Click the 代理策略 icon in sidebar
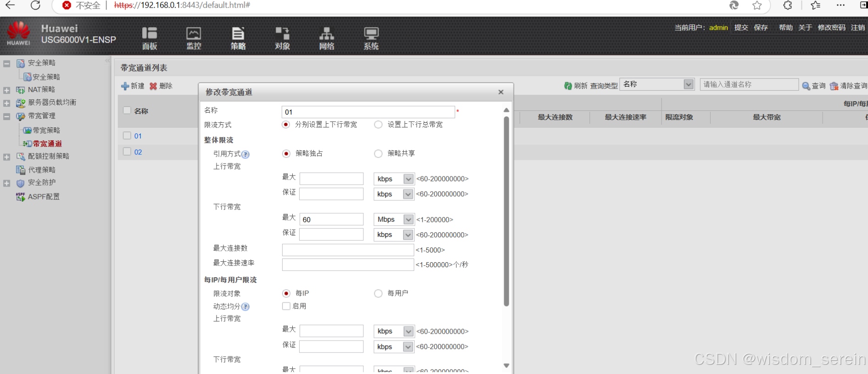868x374 pixels. (x=20, y=170)
